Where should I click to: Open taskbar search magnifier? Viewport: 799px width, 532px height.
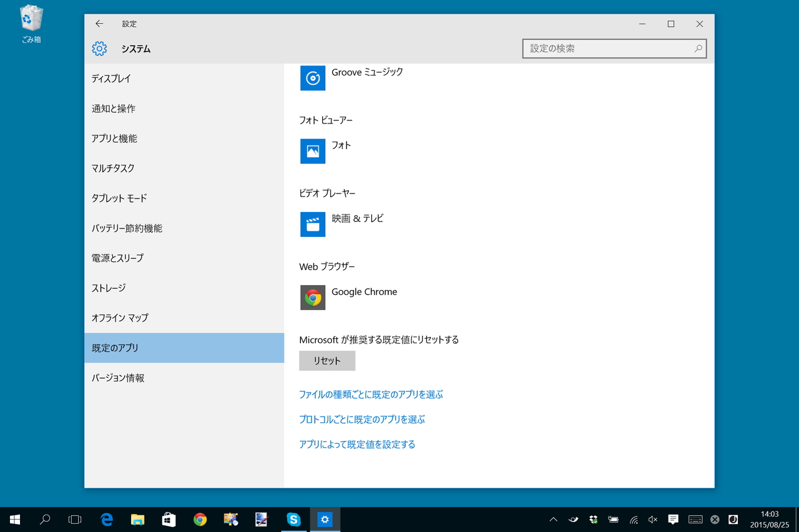click(45, 520)
